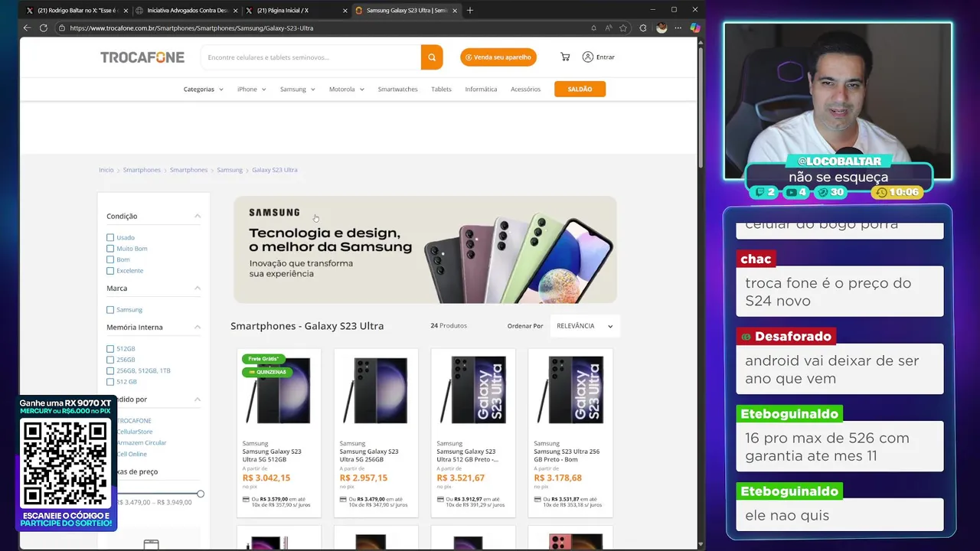This screenshot has width=980, height=551.
Task: Open the browser Copilot icon
Action: click(x=694, y=28)
